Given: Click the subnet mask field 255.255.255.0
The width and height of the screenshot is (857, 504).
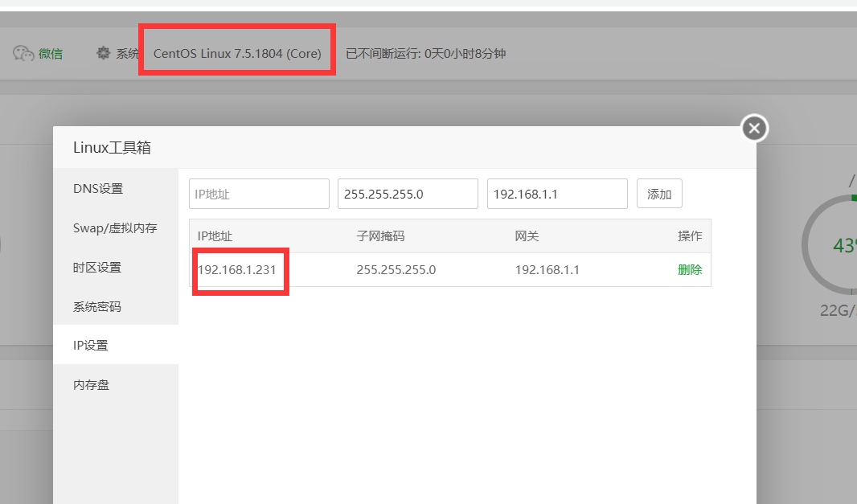Looking at the screenshot, I should click(x=408, y=194).
